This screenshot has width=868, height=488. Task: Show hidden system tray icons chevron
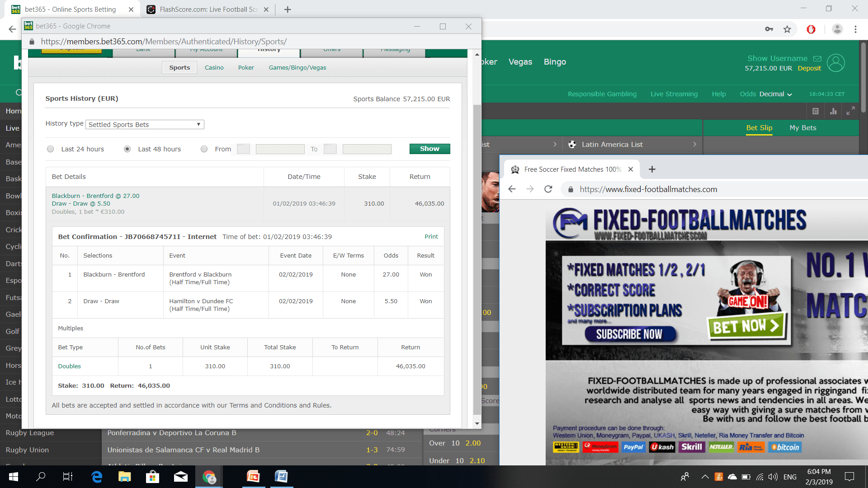705,477
